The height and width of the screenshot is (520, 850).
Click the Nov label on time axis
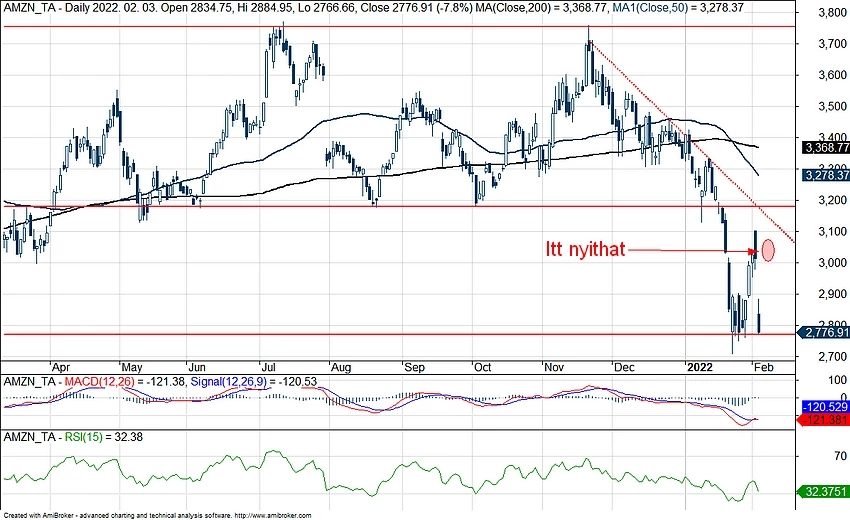click(554, 368)
